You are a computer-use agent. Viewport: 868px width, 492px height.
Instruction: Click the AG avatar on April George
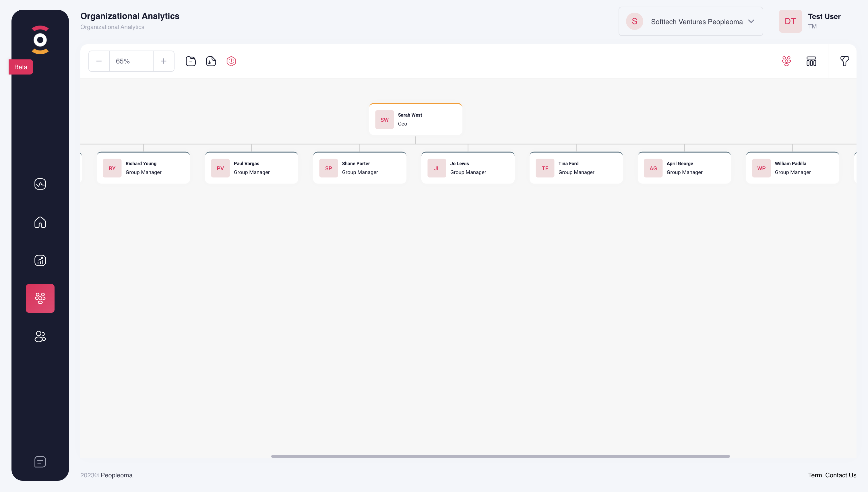(653, 168)
